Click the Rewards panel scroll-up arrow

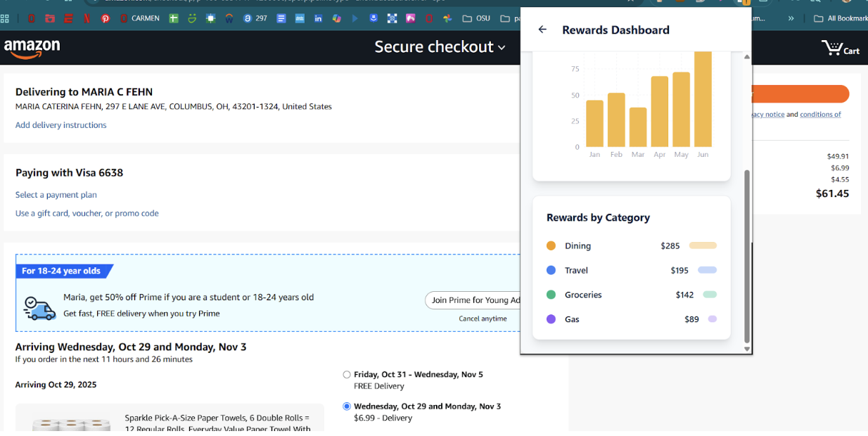747,57
